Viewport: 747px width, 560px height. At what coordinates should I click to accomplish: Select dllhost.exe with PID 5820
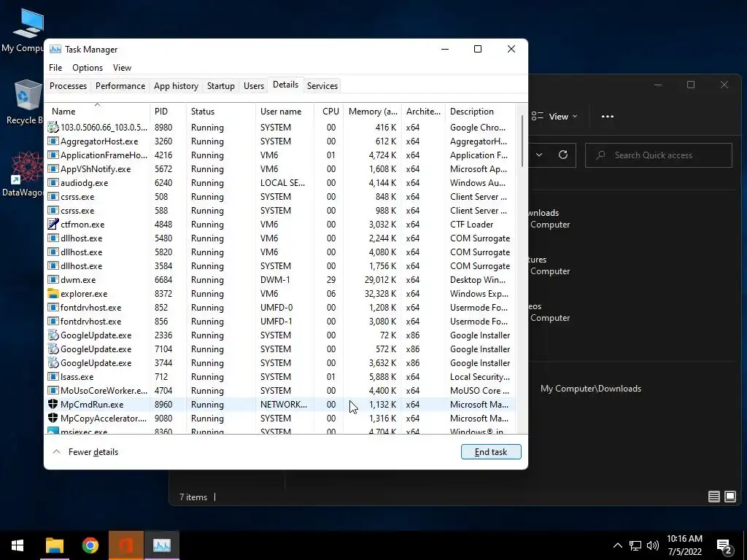tap(280, 252)
